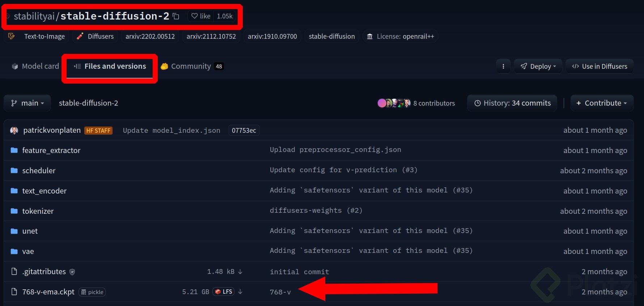The image size is (644, 306).
Task: Download .gitattributes via arrow icon
Action: [240, 272]
